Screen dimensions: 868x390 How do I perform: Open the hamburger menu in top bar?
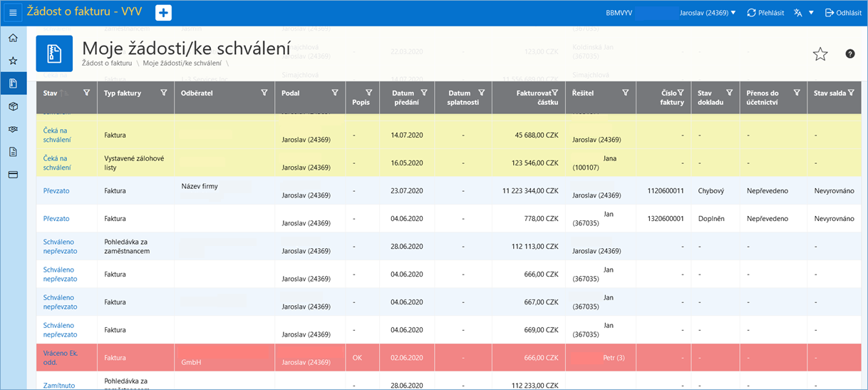tap(13, 13)
